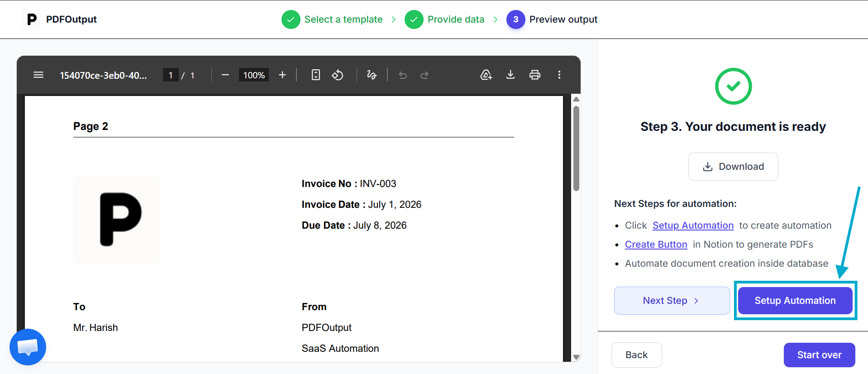Image resolution: width=868 pixels, height=374 pixels.
Task: Click the fit to page icon
Action: click(x=316, y=75)
